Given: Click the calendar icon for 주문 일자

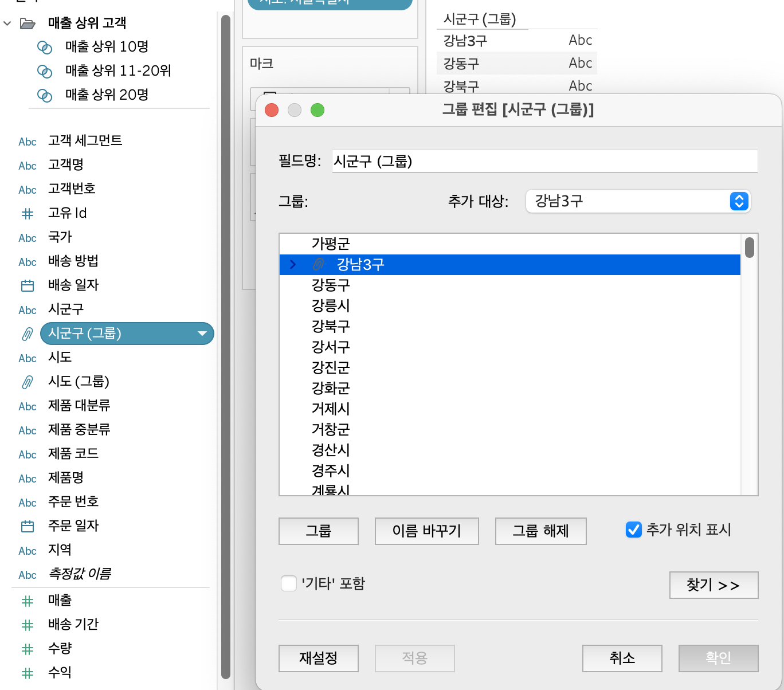Looking at the screenshot, I should pyautogui.click(x=28, y=526).
